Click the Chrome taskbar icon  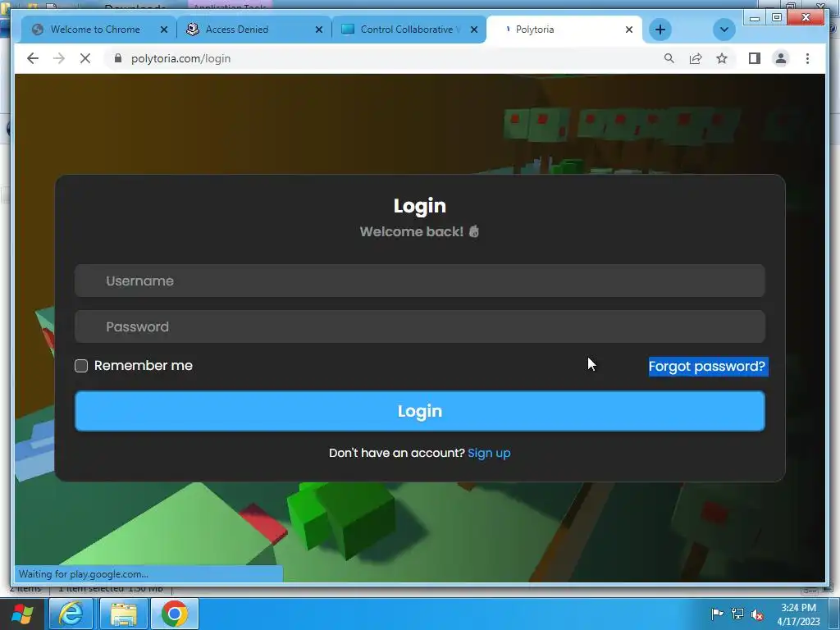(175, 614)
